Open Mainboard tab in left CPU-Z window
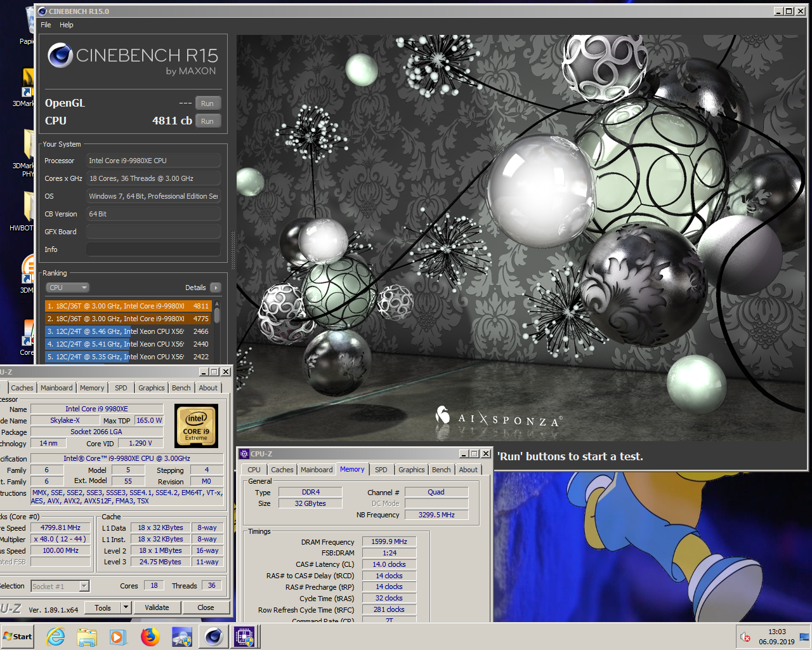The height and width of the screenshot is (650, 812). (56, 388)
